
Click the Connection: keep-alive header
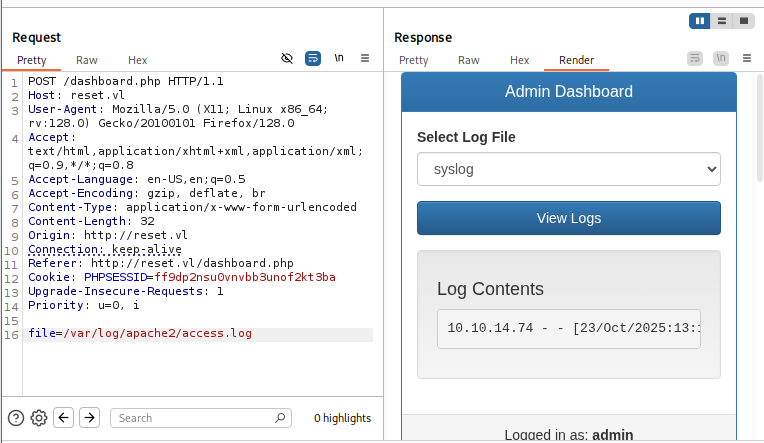(x=105, y=250)
